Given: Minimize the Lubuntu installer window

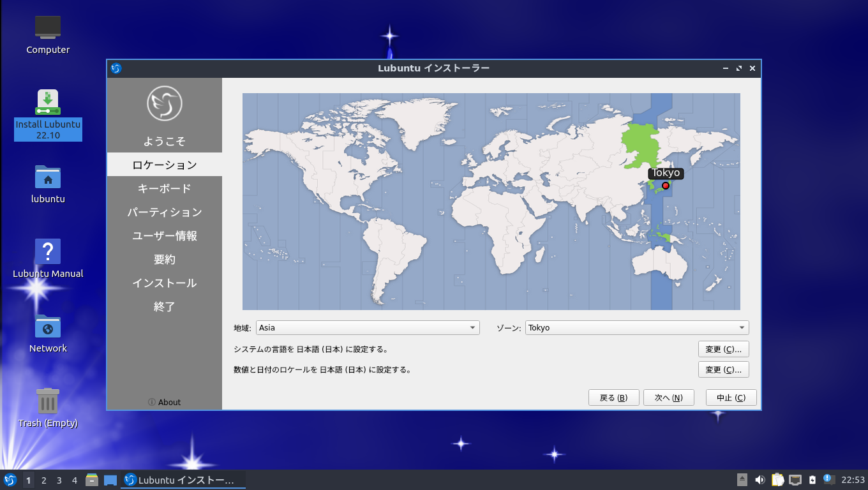Looking at the screenshot, I should pos(726,68).
